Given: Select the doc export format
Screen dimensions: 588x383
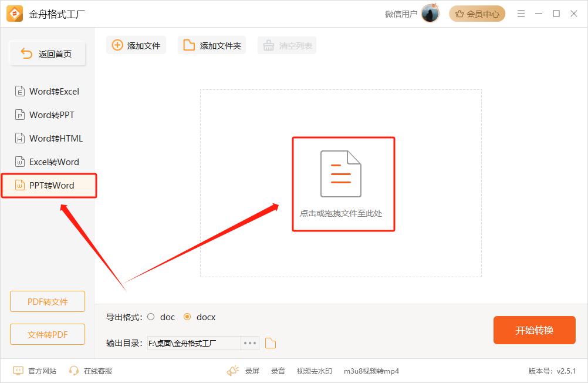Looking at the screenshot, I should pyautogui.click(x=151, y=317).
